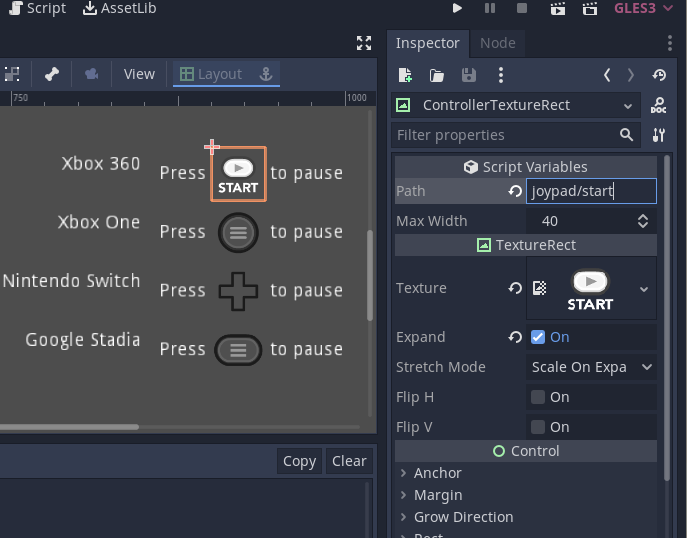Click the viewport horizontal scrollbar
This screenshot has height=538, width=687.
[69, 427]
